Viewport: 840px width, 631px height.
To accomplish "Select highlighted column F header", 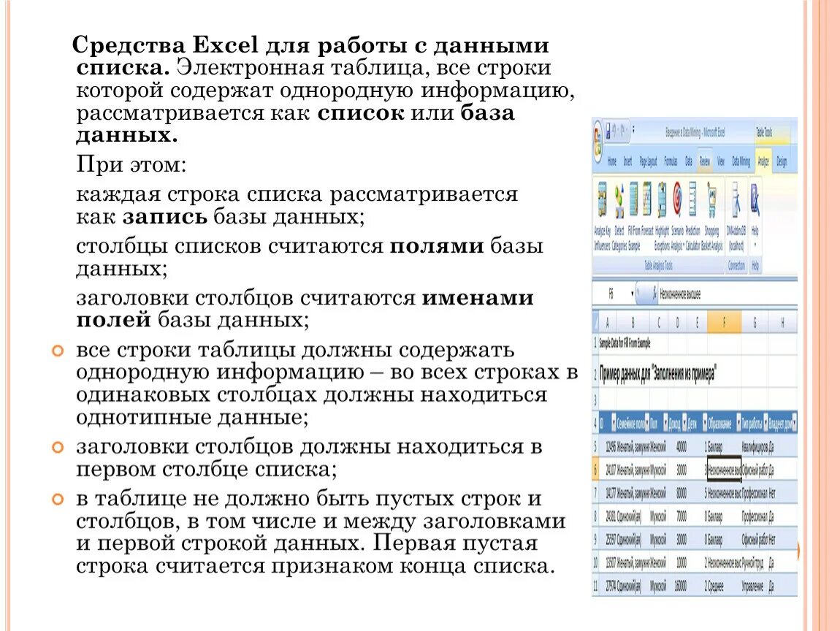I will [x=725, y=323].
